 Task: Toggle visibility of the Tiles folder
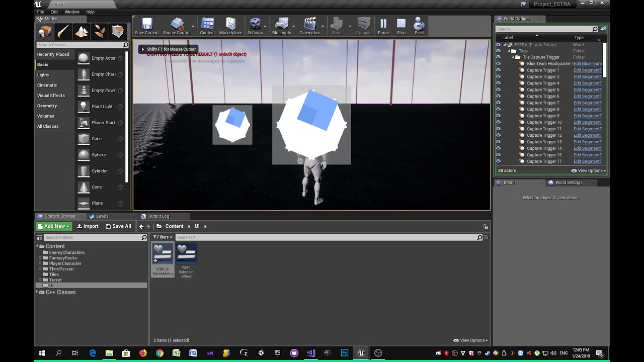498,51
